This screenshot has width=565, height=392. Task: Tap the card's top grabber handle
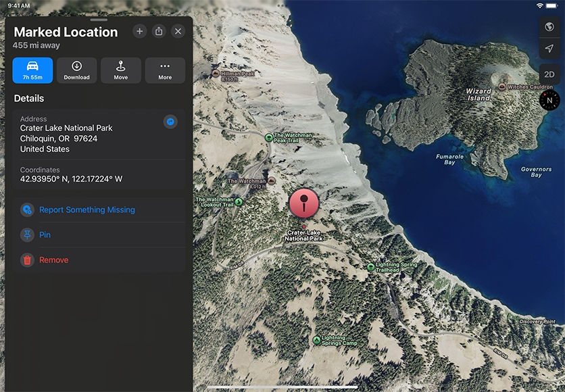click(x=99, y=20)
